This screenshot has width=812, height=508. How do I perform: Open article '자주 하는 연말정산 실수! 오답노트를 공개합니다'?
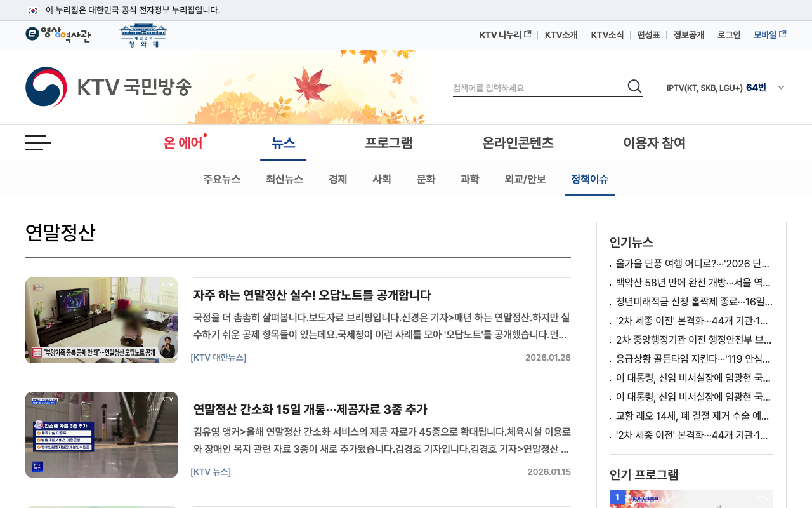pyautogui.click(x=312, y=295)
